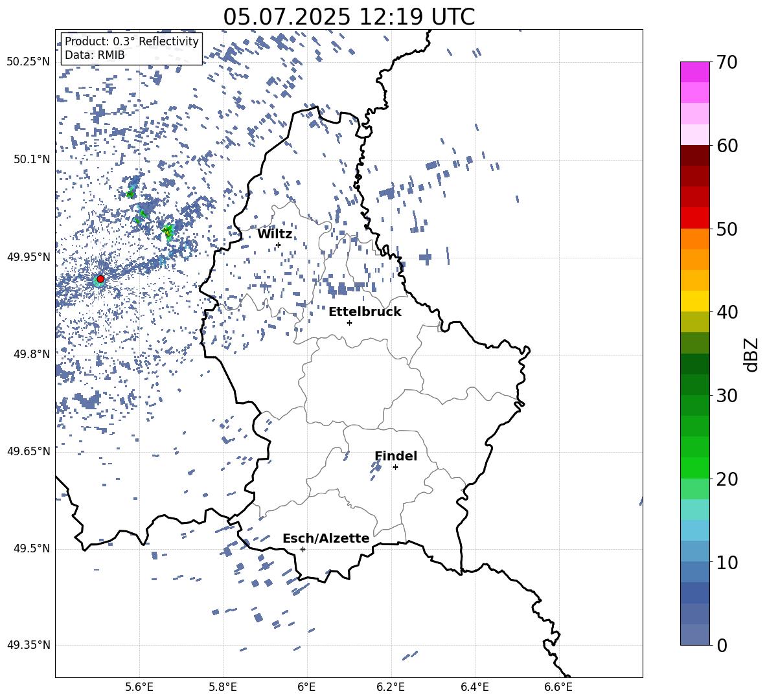The width and height of the screenshot is (767, 700).
Task: Click the dark maroon colorbar segment below 60
Action: (x=695, y=155)
